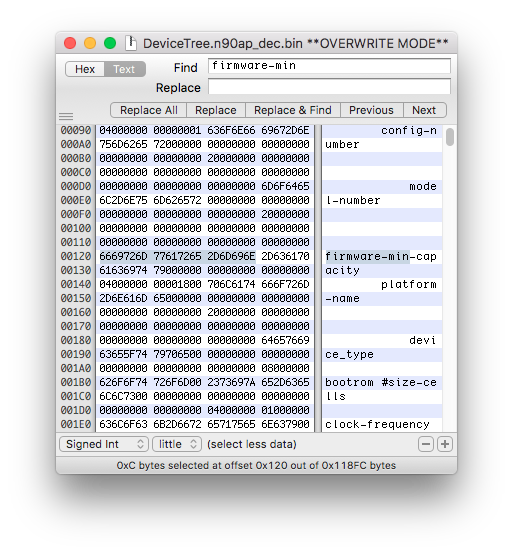513x554 pixels.
Task: Switch find mode to Text
Action: 124,69
